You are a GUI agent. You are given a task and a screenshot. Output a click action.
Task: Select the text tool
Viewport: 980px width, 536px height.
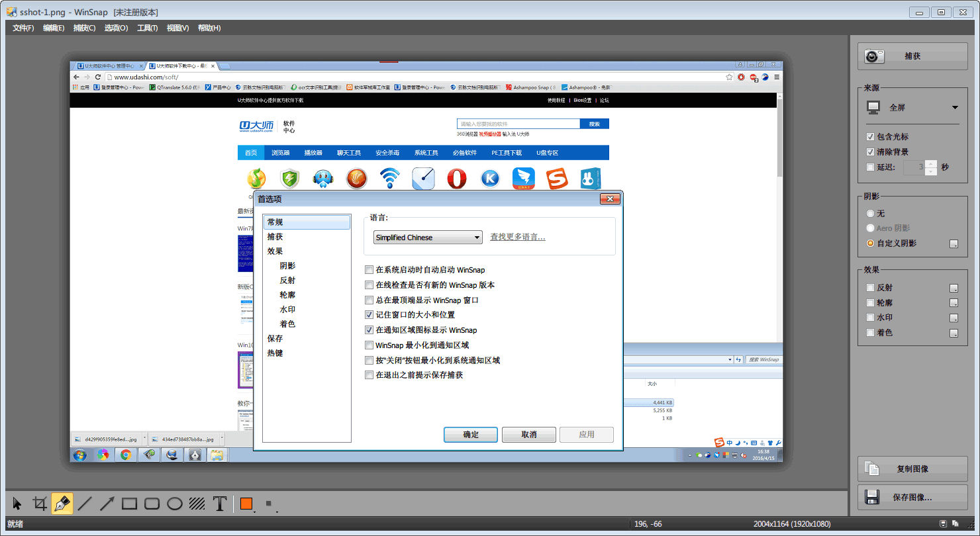[220, 504]
